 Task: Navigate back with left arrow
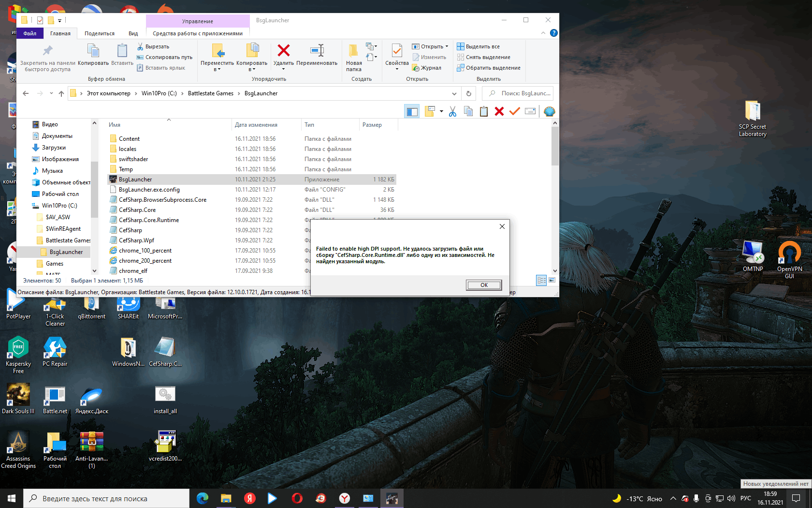pos(26,93)
